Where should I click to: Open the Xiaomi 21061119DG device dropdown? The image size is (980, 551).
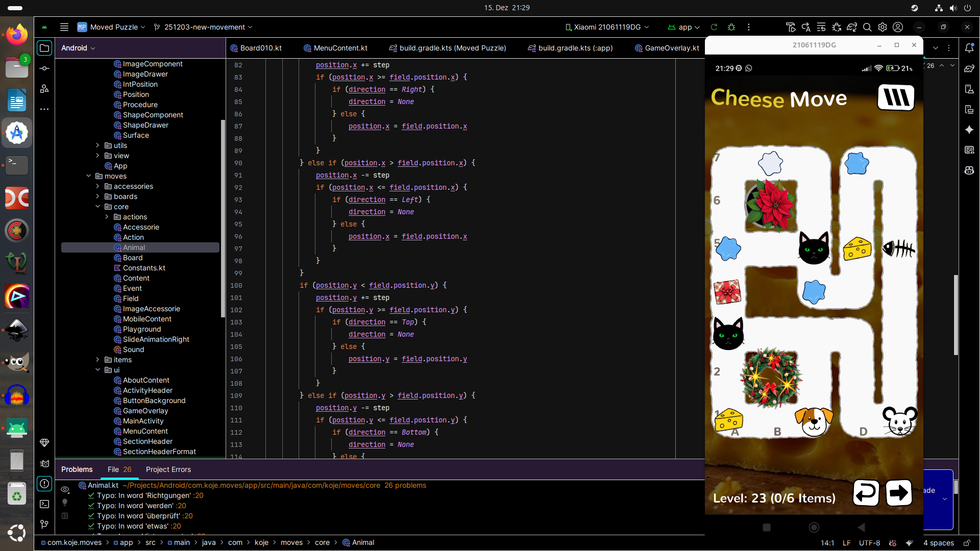tap(607, 27)
